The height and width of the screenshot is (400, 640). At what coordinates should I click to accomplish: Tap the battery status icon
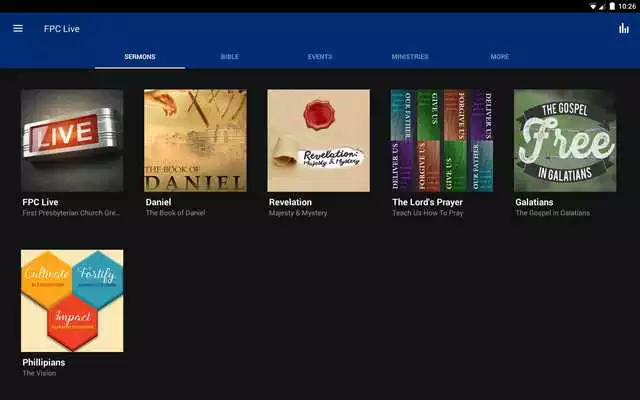[612, 6]
